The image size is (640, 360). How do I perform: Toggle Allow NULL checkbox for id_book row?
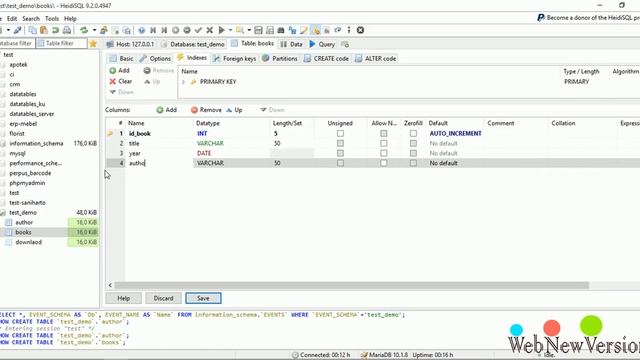point(384,133)
